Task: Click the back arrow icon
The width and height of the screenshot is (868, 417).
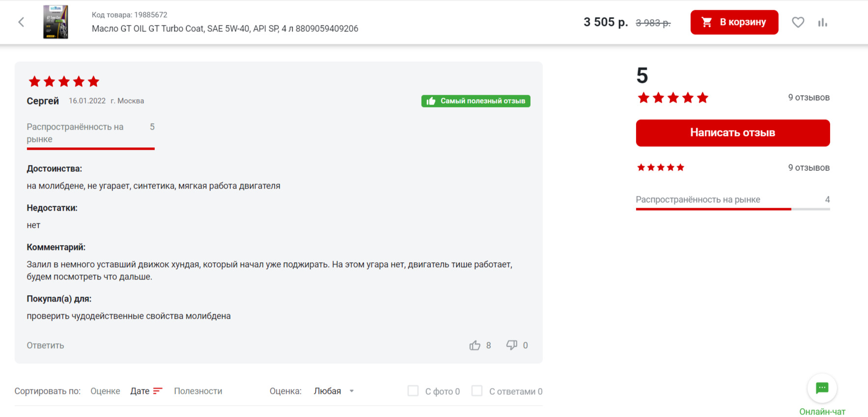Action: 21,22
